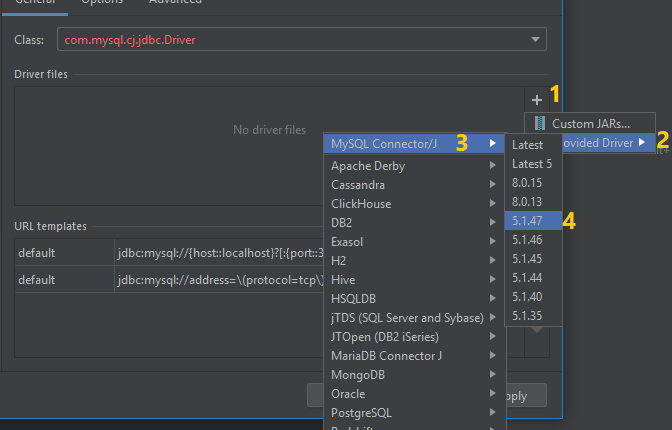
Task: Select version 8.0.15
Action: point(533,183)
